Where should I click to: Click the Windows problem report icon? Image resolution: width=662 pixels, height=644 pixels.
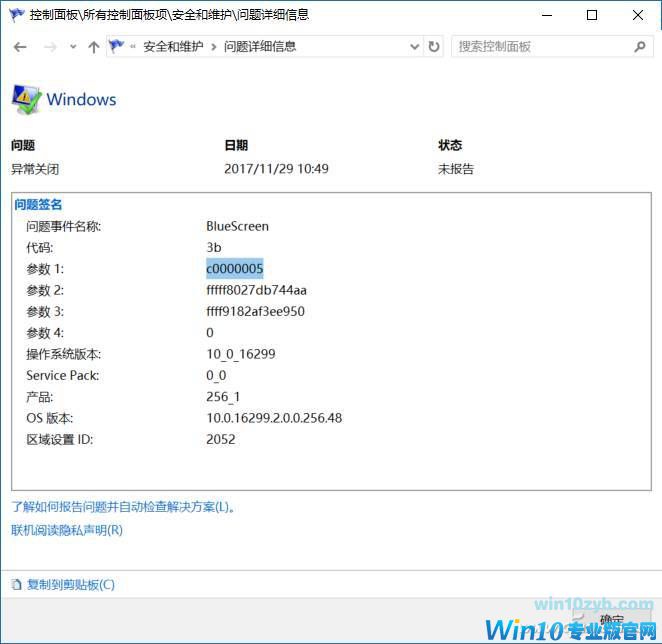26,100
